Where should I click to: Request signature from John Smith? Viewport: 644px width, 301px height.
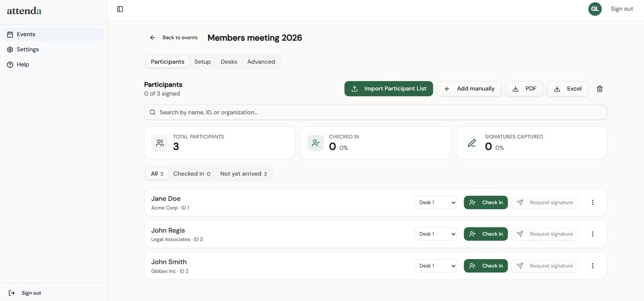pos(545,266)
